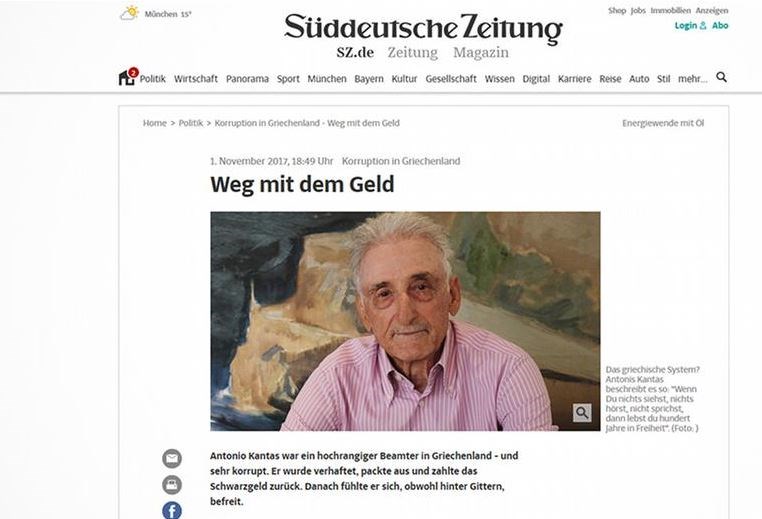The height and width of the screenshot is (519, 762).
Task: Open the Immobilien link at top
Action: tap(670, 11)
